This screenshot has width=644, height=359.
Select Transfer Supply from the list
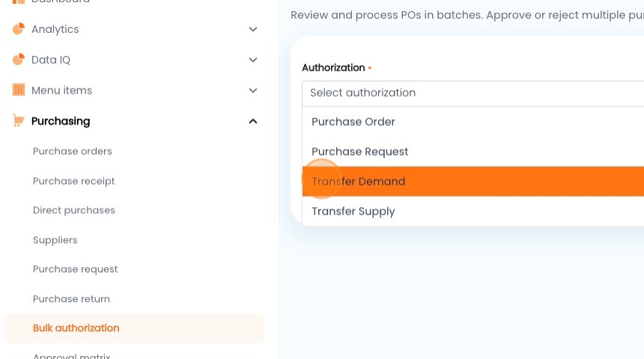(x=473, y=212)
